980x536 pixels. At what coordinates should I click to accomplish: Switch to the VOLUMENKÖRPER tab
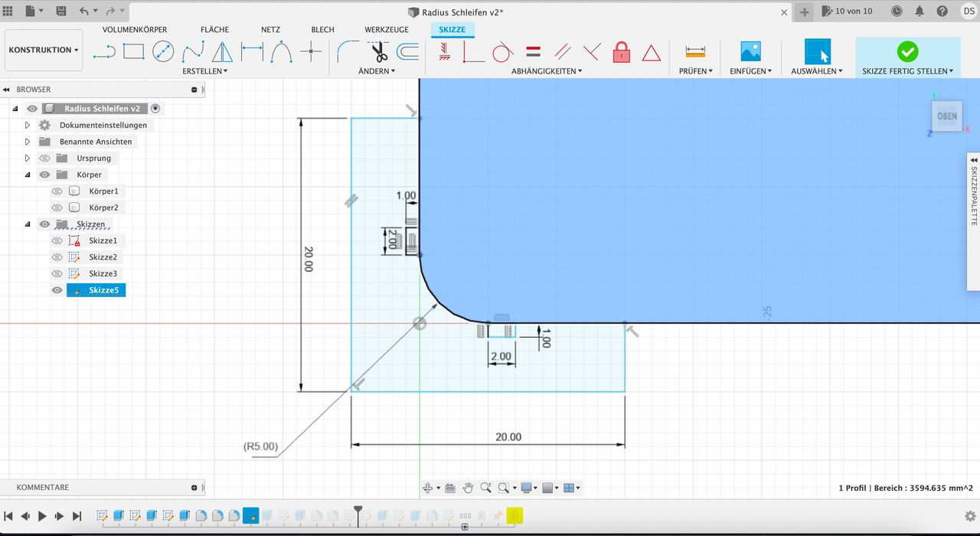point(135,29)
